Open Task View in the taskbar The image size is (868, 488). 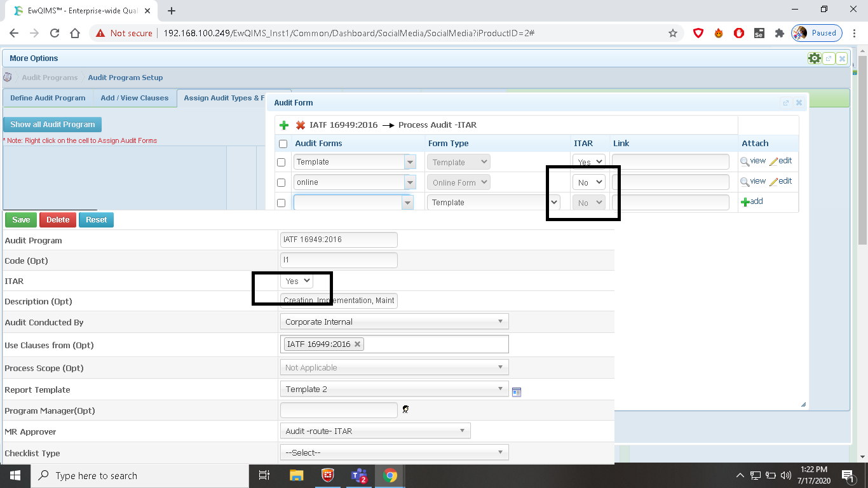coord(264,475)
